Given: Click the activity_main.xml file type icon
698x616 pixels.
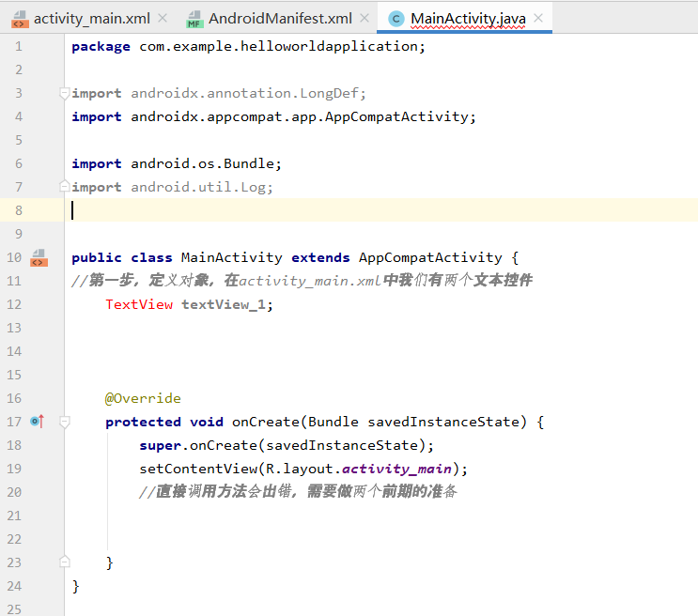Looking at the screenshot, I should click(20, 19).
